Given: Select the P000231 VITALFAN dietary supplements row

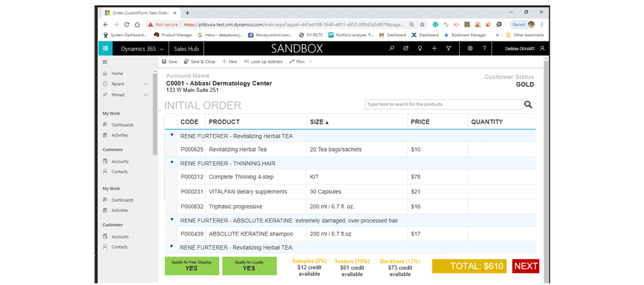Looking at the screenshot, I should coord(350,192).
